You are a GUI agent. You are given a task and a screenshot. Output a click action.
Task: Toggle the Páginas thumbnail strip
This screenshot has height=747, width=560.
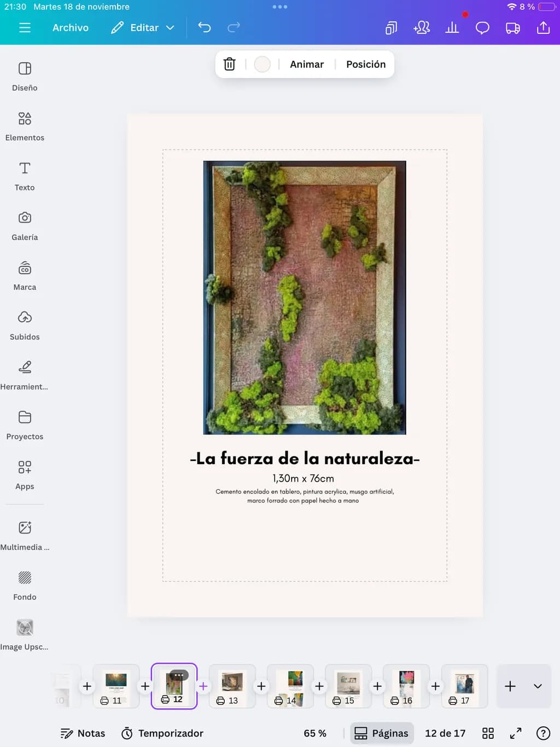pos(382,733)
